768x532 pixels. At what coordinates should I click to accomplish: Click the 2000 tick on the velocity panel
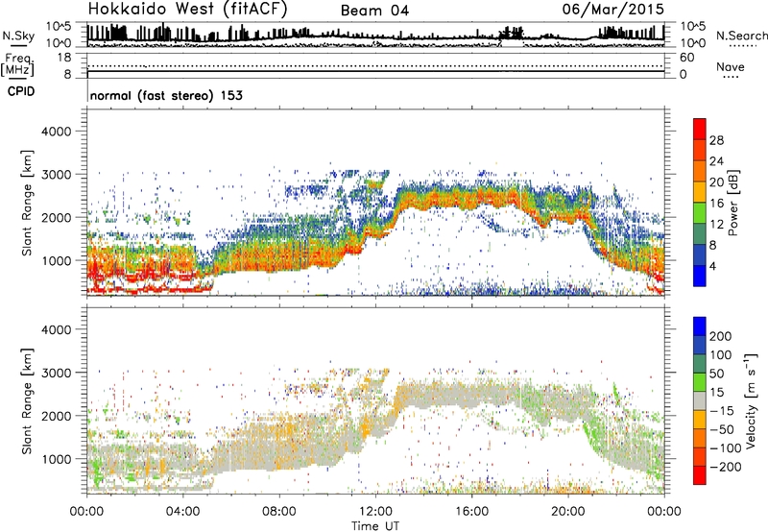tap(57, 416)
